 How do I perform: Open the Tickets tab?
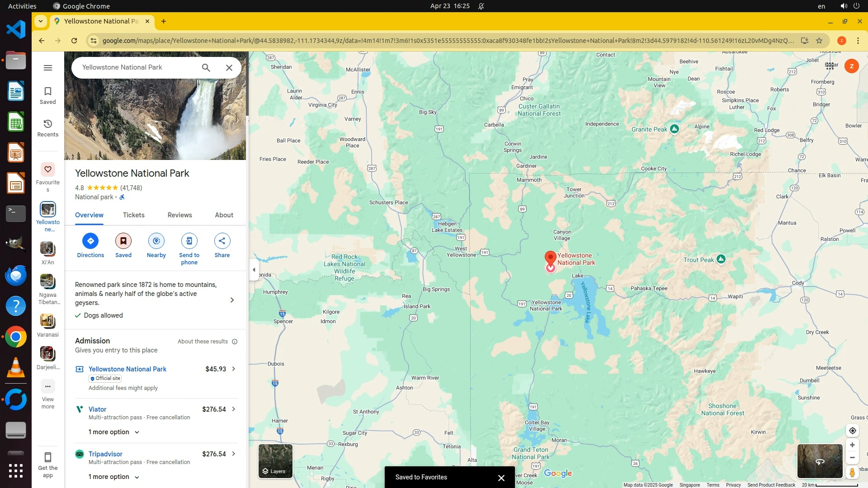click(x=133, y=215)
